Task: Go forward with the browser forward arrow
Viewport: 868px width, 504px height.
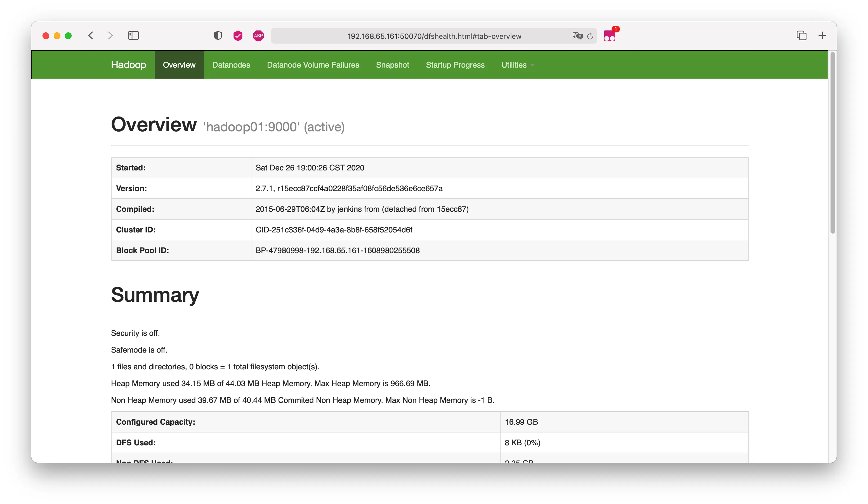Action: (110, 35)
